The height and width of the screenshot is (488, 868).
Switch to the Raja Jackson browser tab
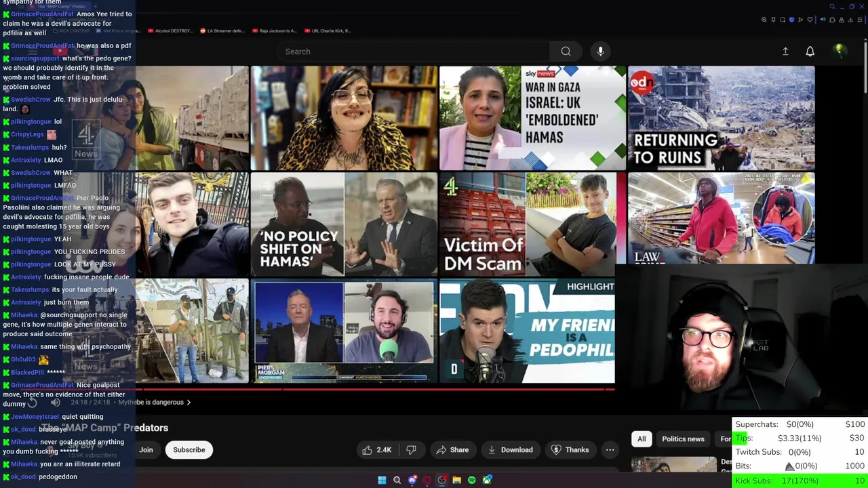(274, 30)
